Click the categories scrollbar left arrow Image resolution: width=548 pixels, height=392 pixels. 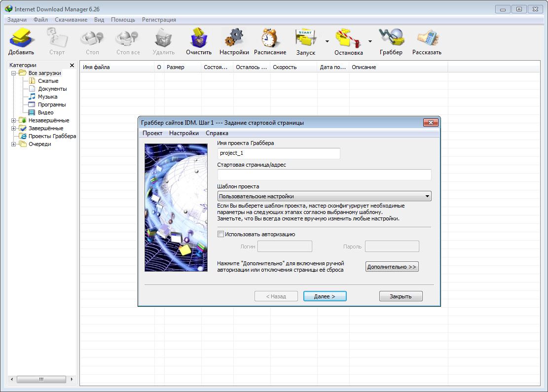pyautogui.click(x=11, y=379)
